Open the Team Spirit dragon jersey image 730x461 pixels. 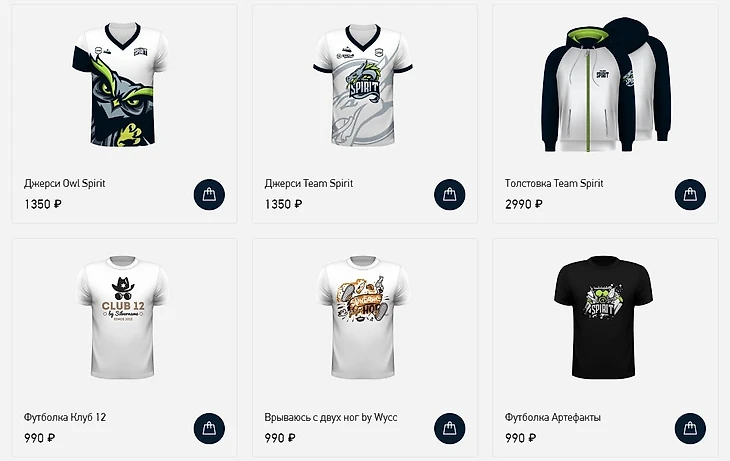(363, 84)
